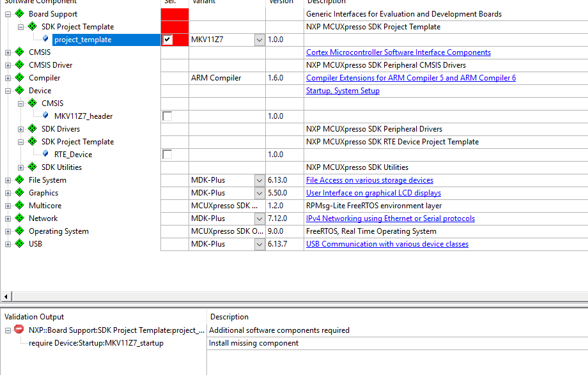Click the blue MKV11Z7_header component icon

click(45, 115)
